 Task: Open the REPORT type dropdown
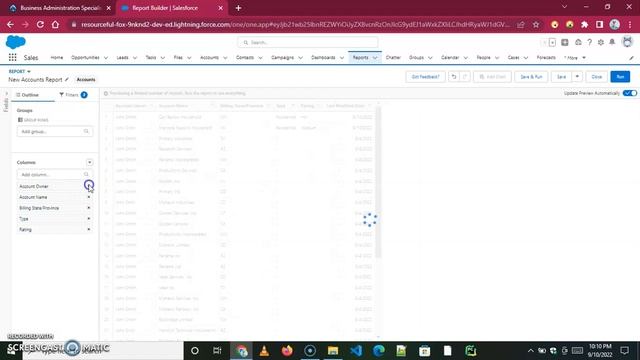[29, 71]
